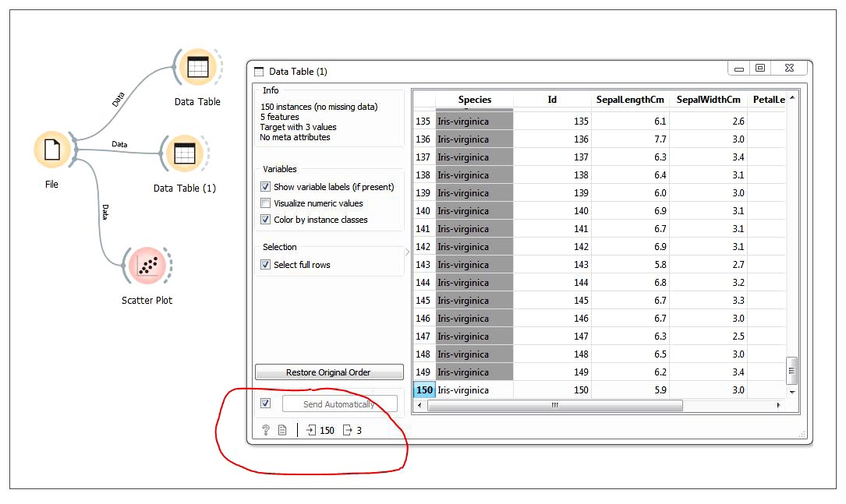
Task: Select the File widget node
Action: click(52, 149)
